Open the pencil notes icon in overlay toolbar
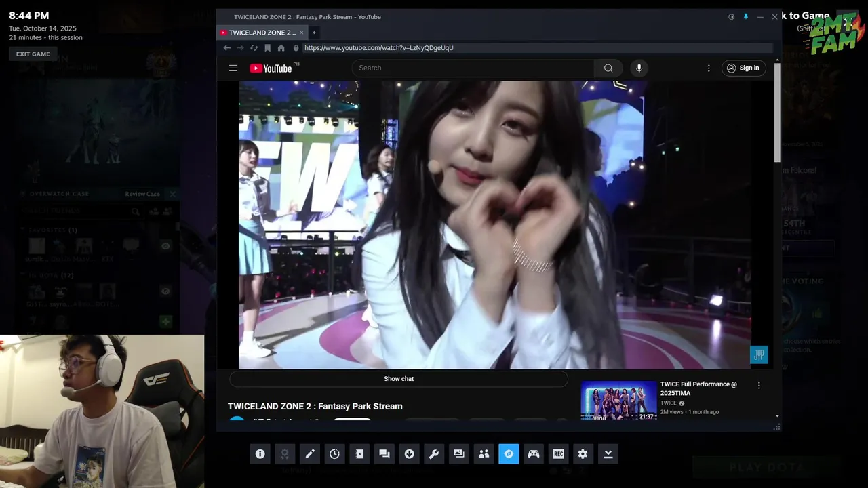This screenshot has width=868, height=488. 310,454
